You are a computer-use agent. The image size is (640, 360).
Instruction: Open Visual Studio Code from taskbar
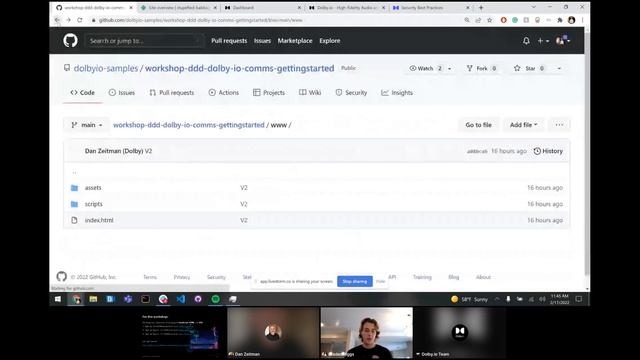point(180,299)
